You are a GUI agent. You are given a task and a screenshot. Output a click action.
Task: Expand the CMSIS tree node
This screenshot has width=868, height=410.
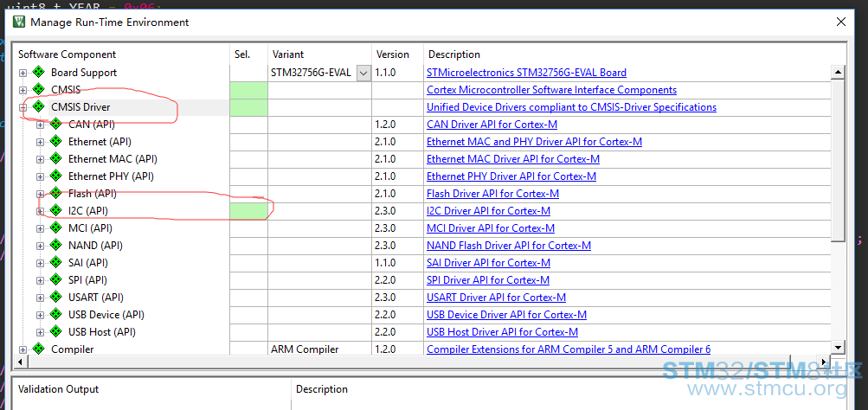point(23,90)
